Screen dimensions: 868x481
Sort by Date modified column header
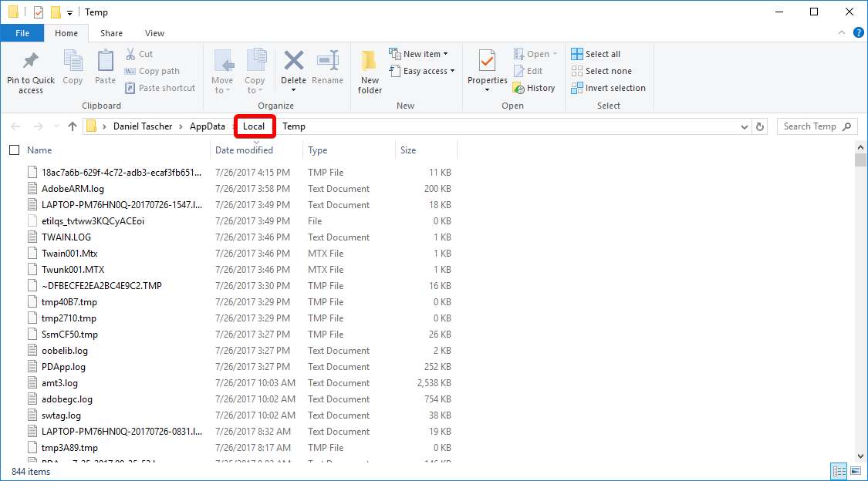pyautogui.click(x=244, y=150)
